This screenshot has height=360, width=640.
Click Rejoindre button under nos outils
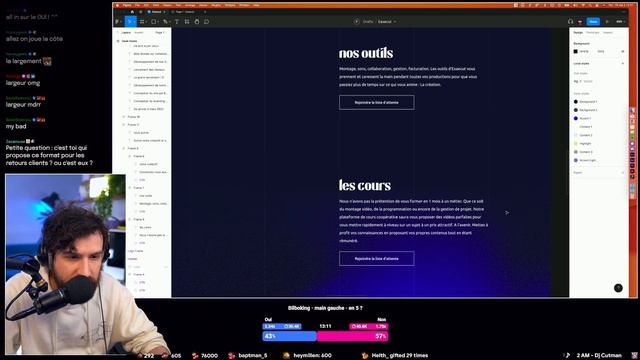tap(376, 102)
